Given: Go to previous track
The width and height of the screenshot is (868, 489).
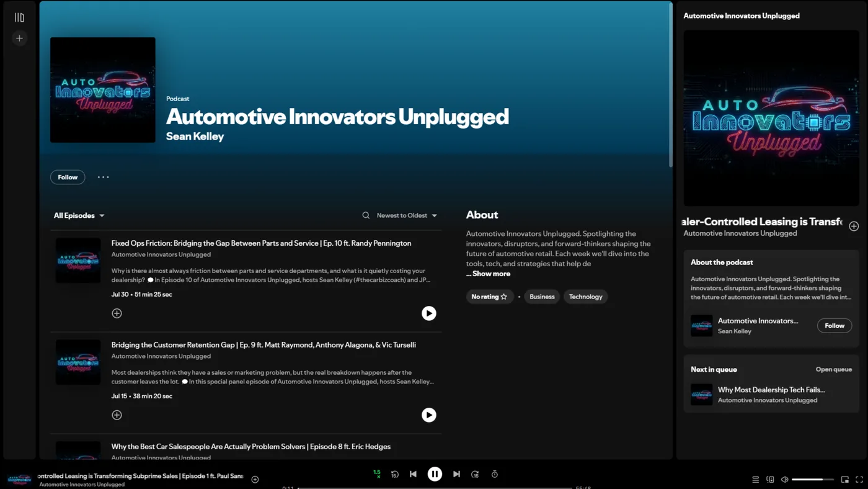Looking at the screenshot, I should coord(413,474).
